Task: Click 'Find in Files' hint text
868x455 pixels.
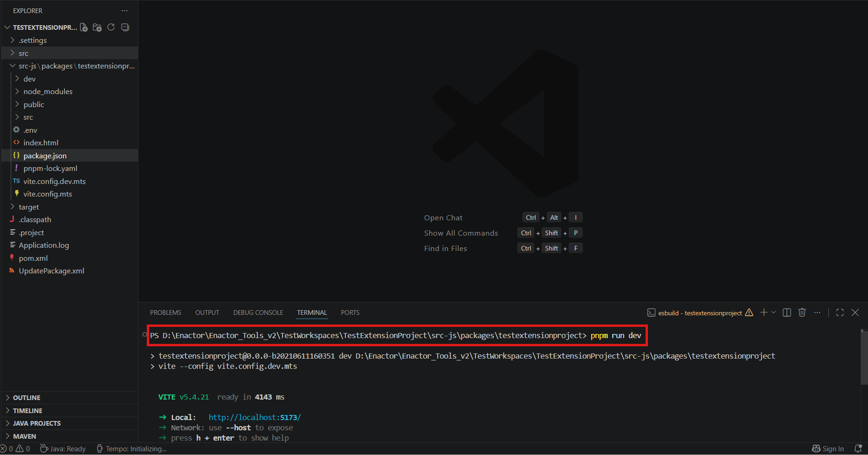Action: point(446,248)
